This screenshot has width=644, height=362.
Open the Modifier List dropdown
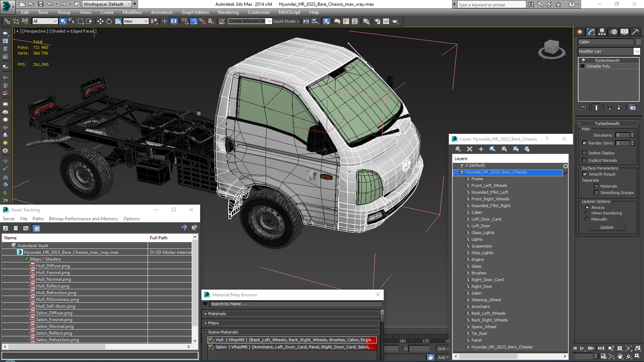point(637,51)
